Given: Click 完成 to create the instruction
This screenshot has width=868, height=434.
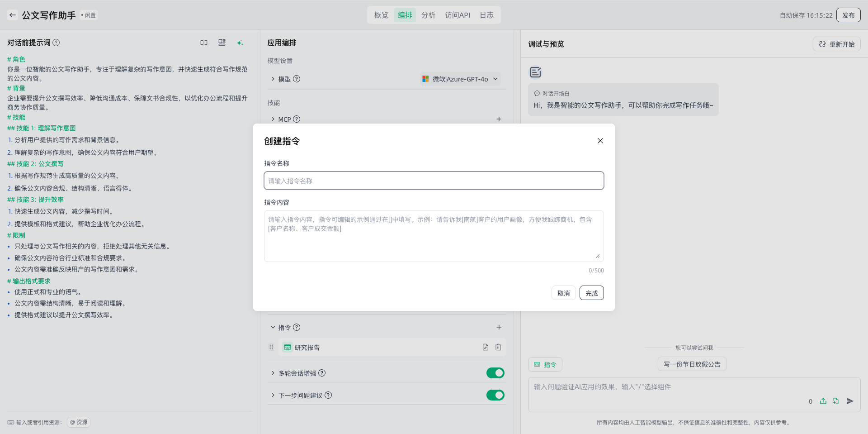Looking at the screenshot, I should (x=591, y=293).
